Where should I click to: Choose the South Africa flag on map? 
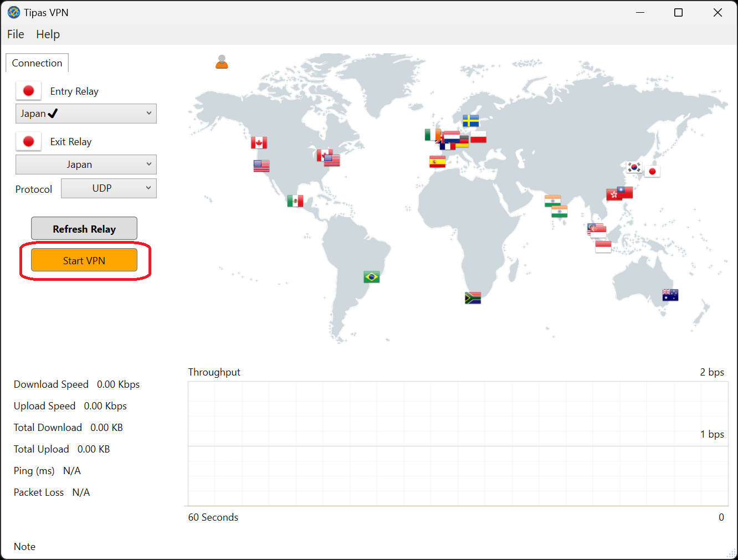pos(473,298)
